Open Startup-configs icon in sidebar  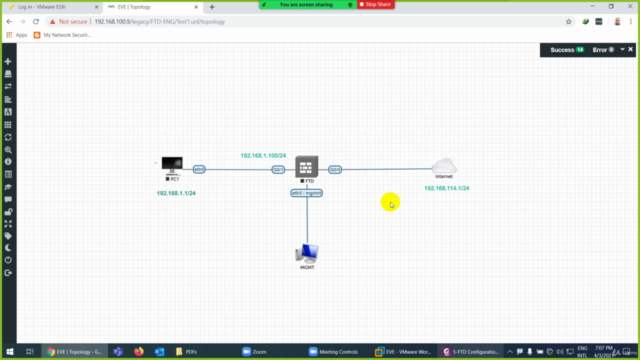click(8, 99)
